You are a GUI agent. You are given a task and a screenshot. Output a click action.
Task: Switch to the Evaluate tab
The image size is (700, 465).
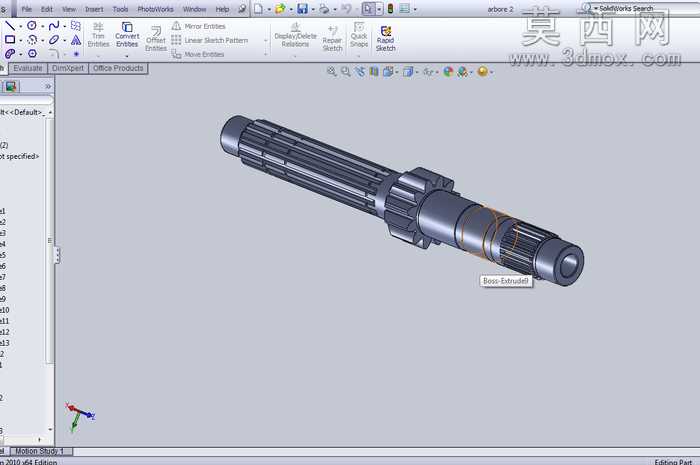(28, 68)
